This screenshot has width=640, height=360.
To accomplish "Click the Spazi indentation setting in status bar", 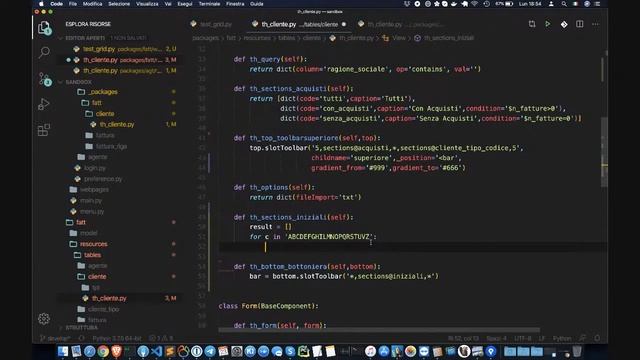I will 496,338.
